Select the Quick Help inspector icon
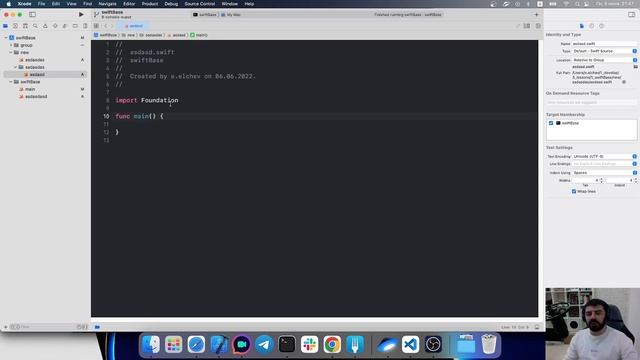This screenshot has width=640, height=360. pos(601,26)
